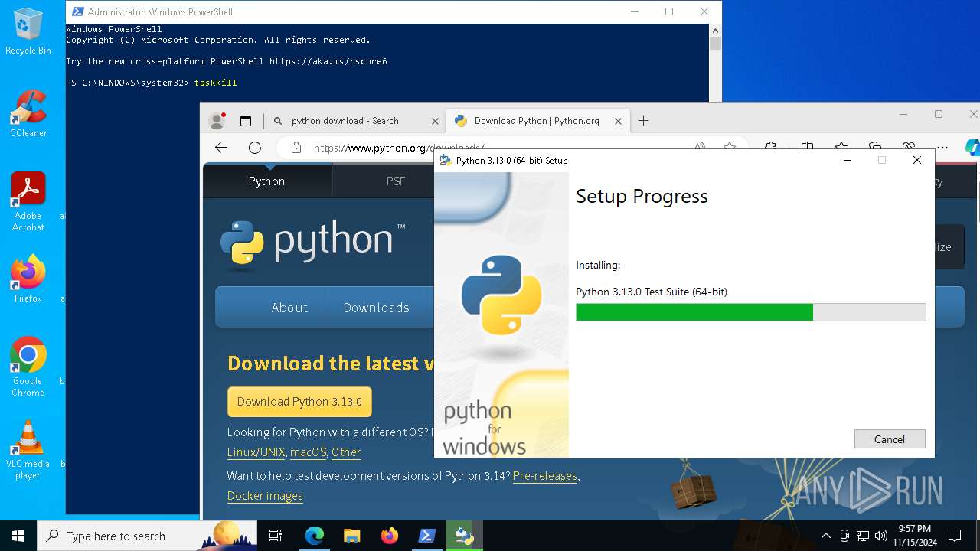Switch to Download Python | Python.org tab
Image resolution: width=980 pixels, height=551 pixels.
click(x=537, y=121)
